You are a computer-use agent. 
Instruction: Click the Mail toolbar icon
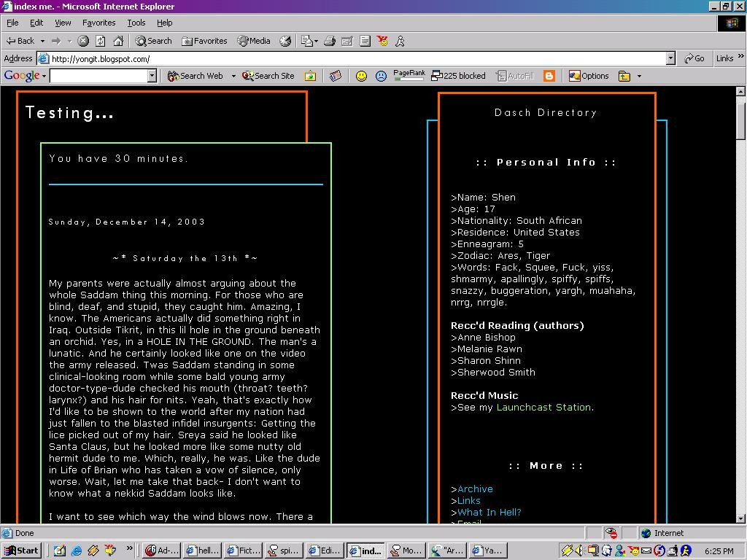pos(309,41)
